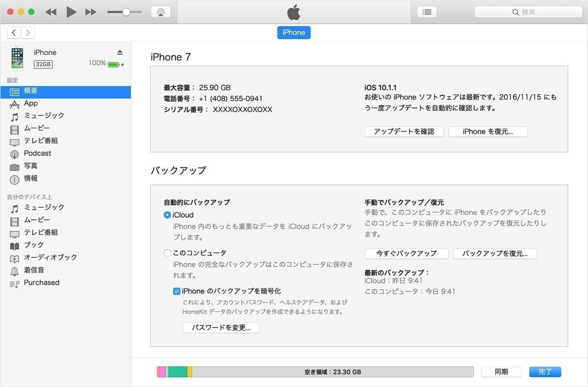Click the バックアップを復元... button

495,254
